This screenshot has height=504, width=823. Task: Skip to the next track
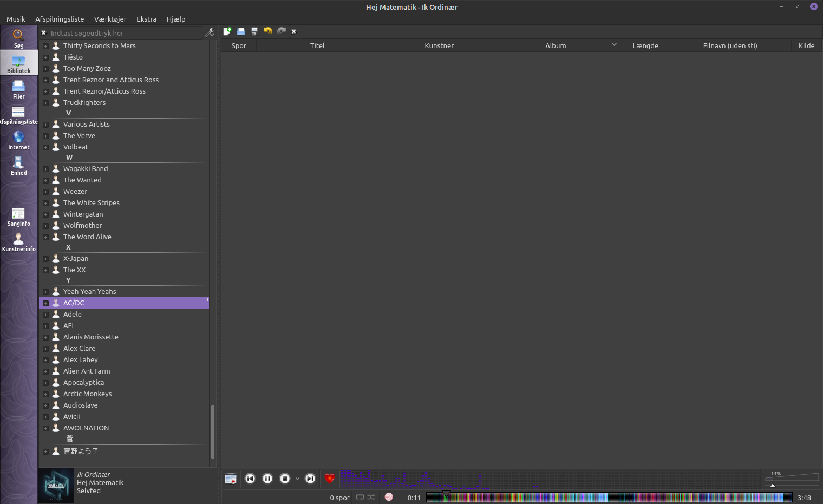click(x=310, y=479)
